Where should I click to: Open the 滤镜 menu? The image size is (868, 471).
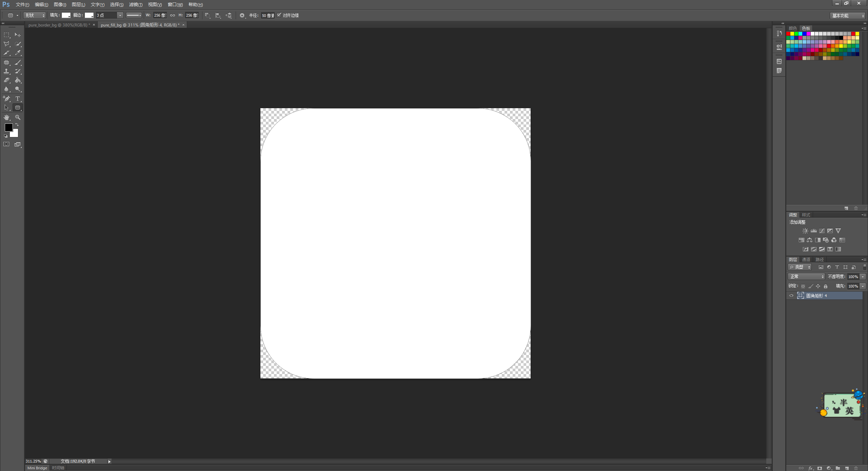pyautogui.click(x=136, y=4)
